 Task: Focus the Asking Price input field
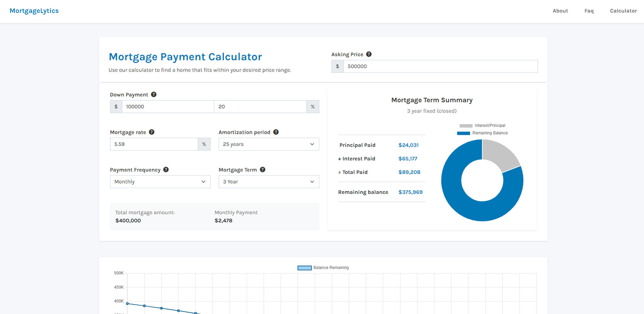pyautogui.click(x=440, y=66)
